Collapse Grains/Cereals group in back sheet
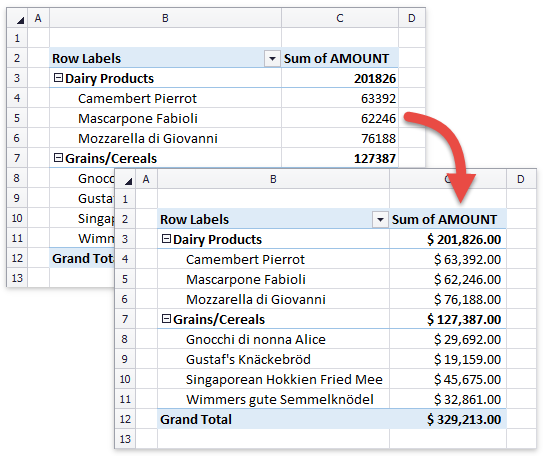Viewport: 543px width, 456px height. coord(58,158)
